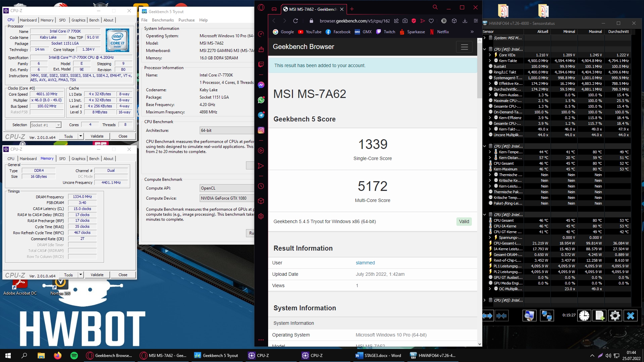Open user link slammed
Screen dimensions: 644x362
click(365, 263)
